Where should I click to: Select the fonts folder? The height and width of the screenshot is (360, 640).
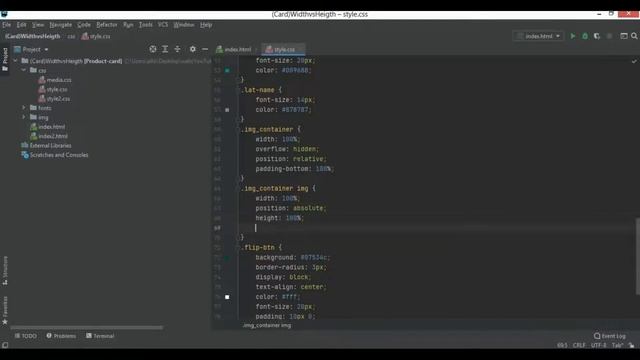41,108
